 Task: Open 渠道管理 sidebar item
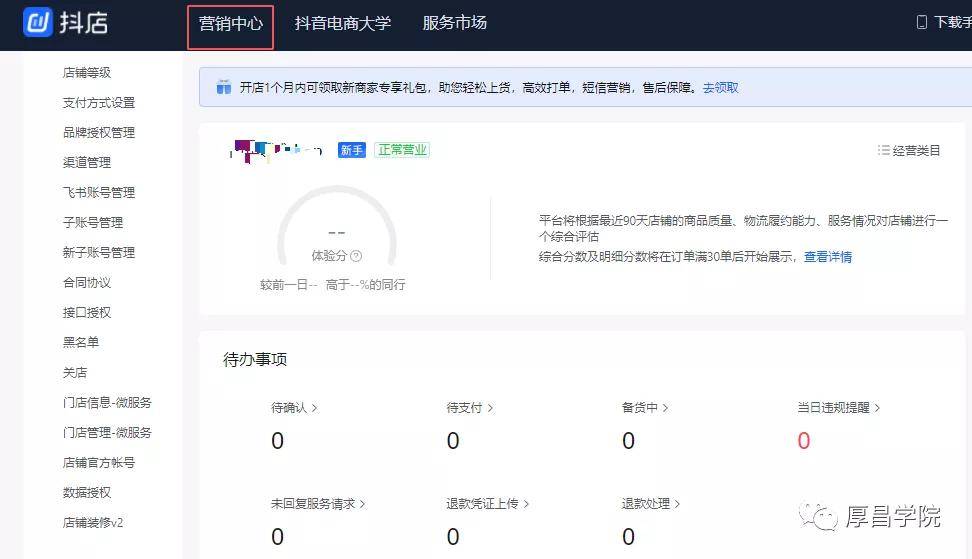tap(87, 162)
